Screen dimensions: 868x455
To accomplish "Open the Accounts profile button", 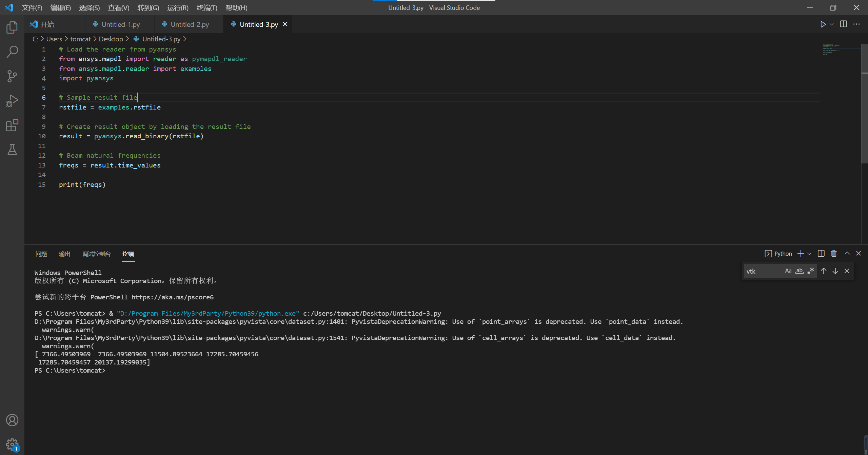I will [x=12, y=420].
